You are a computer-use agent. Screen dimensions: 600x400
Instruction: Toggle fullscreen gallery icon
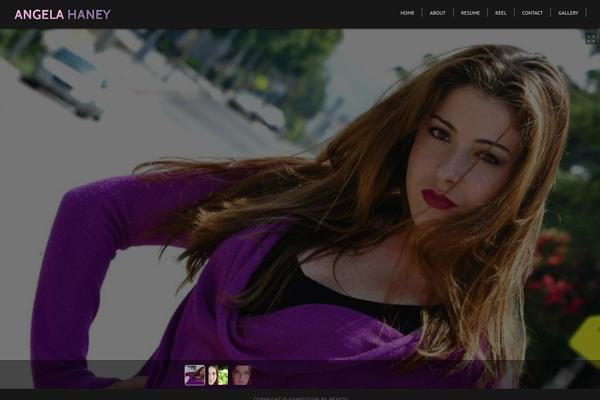pos(591,38)
